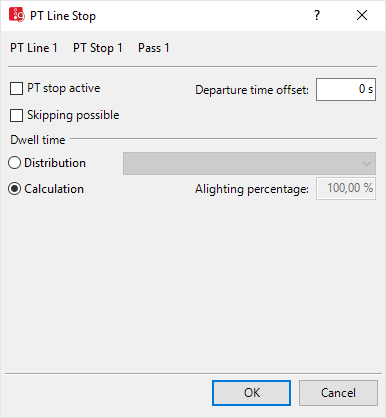Open help via the question mark button

317,15
